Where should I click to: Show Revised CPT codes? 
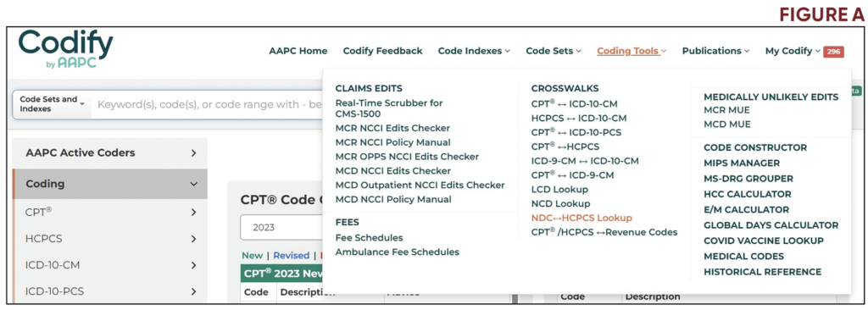click(292, 255)
